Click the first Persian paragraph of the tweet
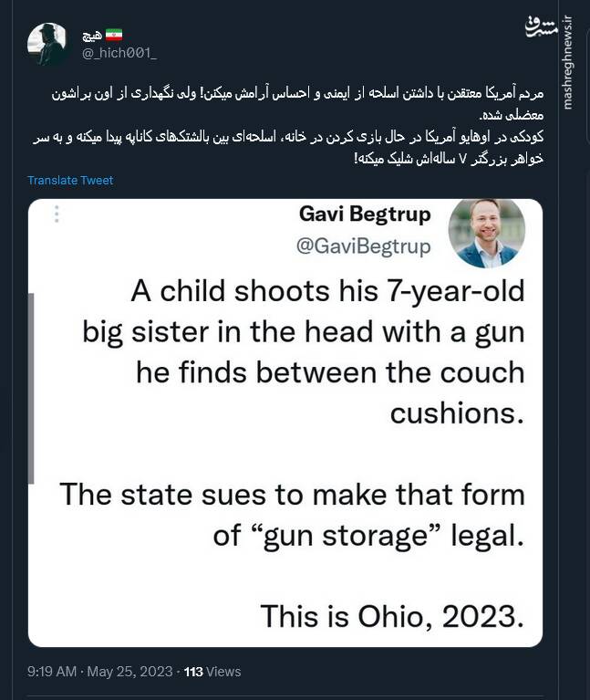 [x=290, y=103]
